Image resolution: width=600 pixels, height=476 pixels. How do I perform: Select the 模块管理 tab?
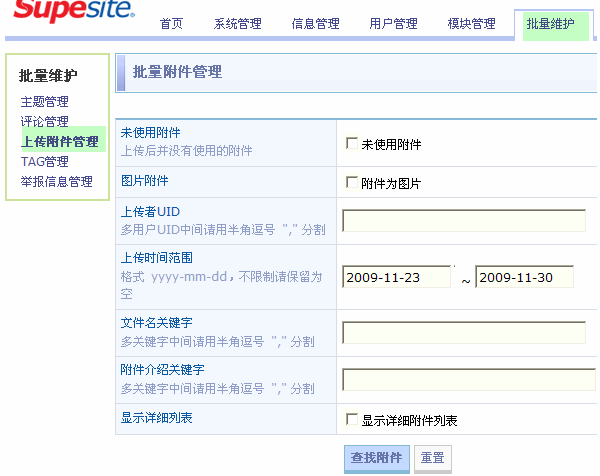pos(471,24)
